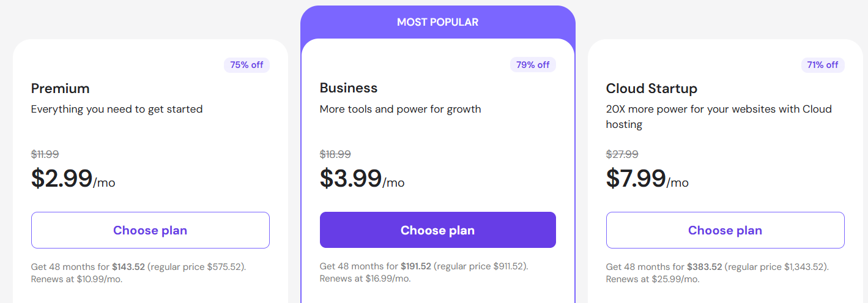The width and height of the screenshot is (868, 303).
Task: Click the $3.99/mo price
Action: tap(362, 179)
